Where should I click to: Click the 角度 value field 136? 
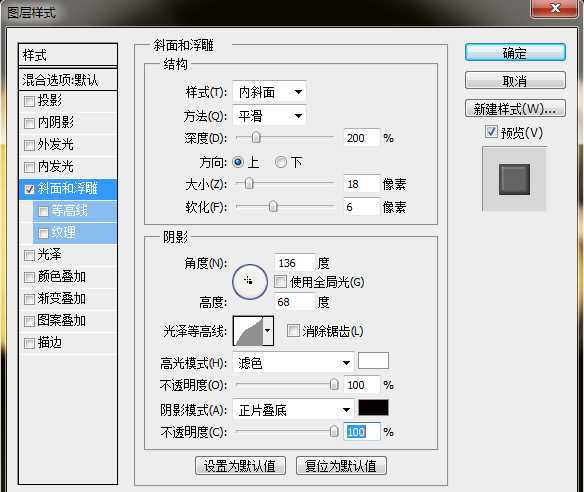pos(295,263)
